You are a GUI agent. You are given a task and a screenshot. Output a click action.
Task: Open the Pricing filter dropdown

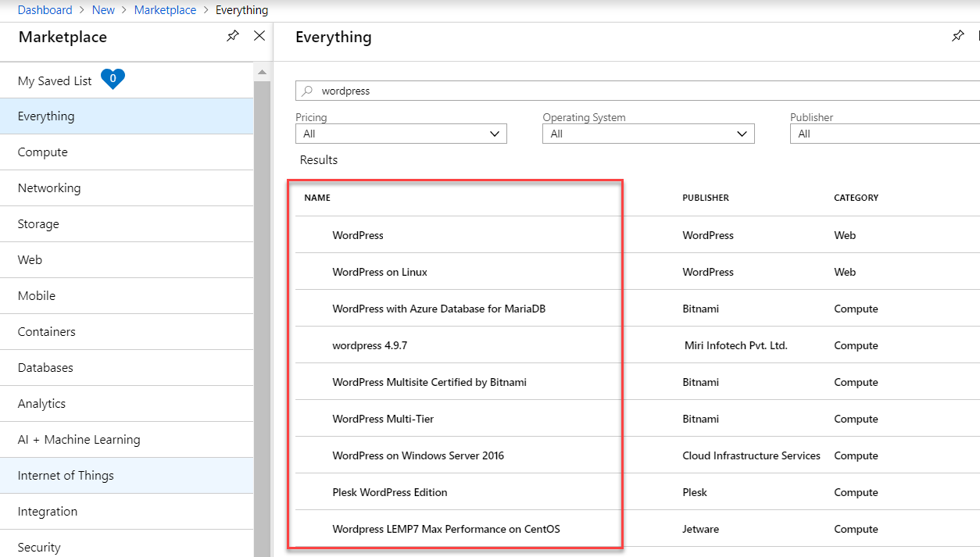coord(401,134)
